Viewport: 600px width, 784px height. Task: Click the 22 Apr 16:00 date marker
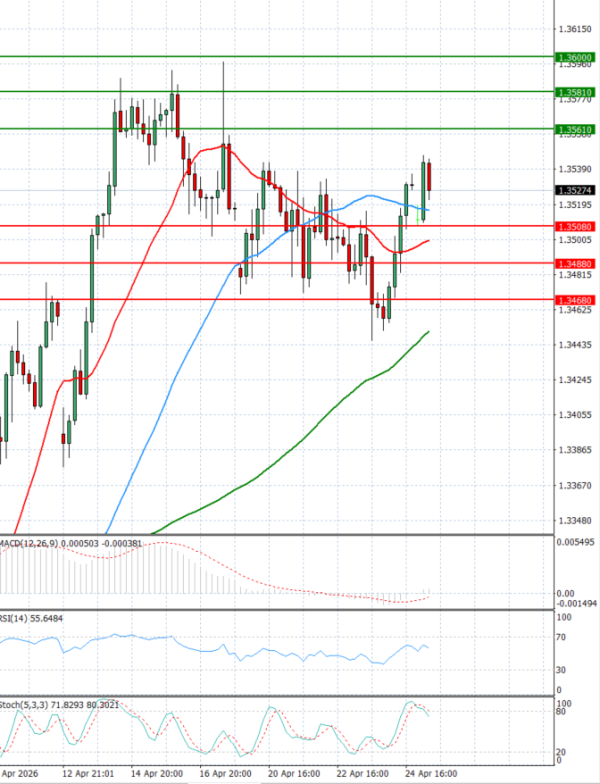[362, 774]
